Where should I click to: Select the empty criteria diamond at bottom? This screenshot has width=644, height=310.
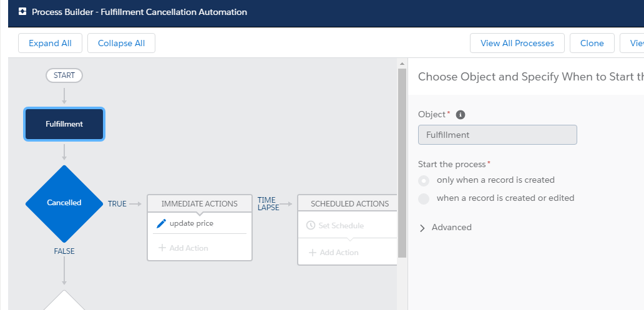64,302
